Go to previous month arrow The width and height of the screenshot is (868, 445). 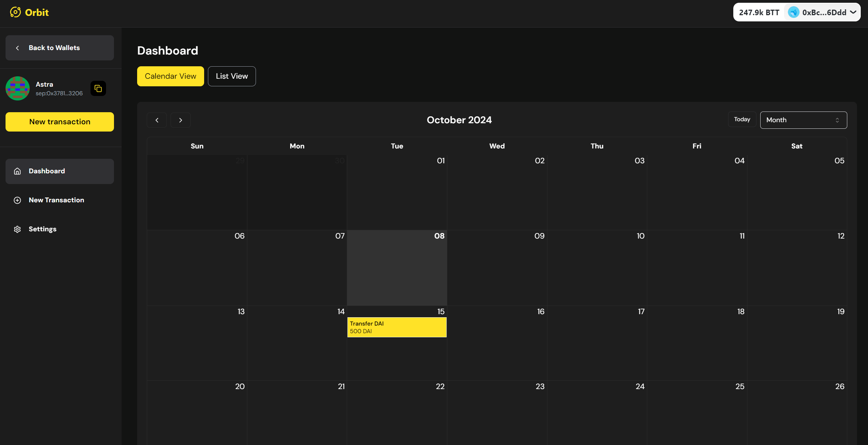point(157,120)
